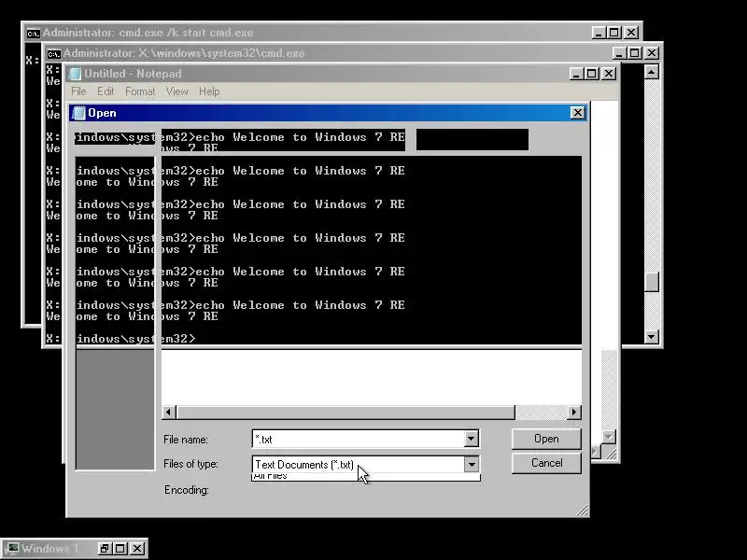Screen dimensions: 747x560
Task: Click the Untitled - Notepad title icon
Action: click(x=76, y=74)
